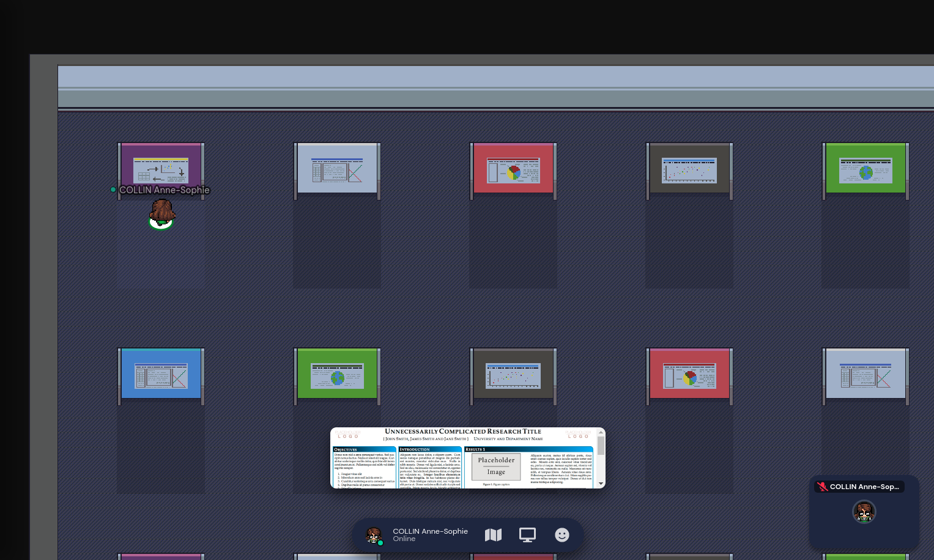Click the 'Online' status text in toolbar
The image size is (934, 560).
click(404, 539)
